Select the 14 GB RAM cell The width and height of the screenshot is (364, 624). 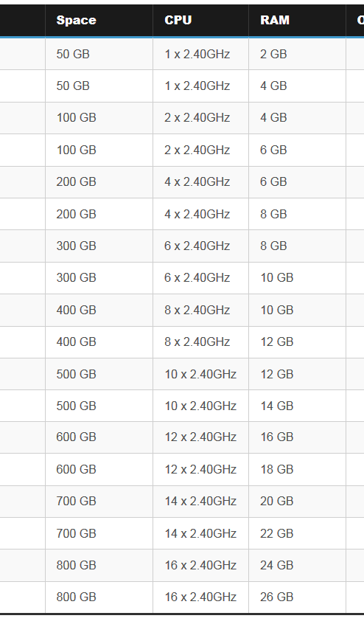[x=297, y=406]
